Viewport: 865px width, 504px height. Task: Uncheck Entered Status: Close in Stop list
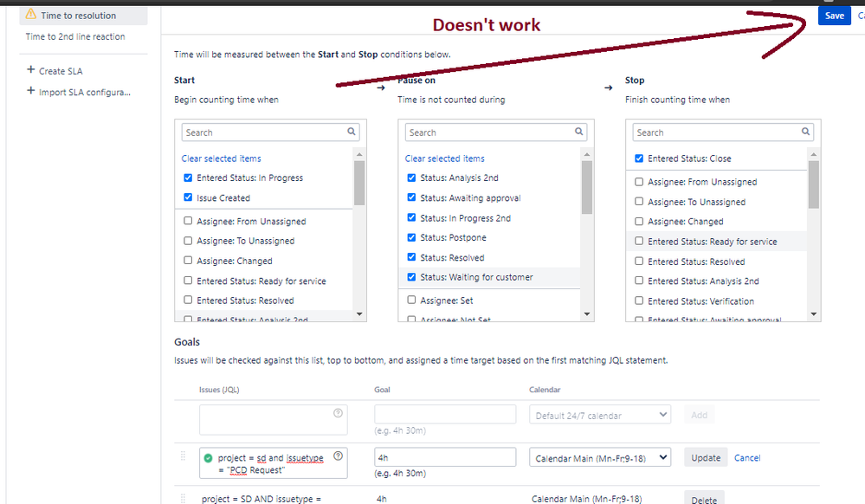coord(639,158)
